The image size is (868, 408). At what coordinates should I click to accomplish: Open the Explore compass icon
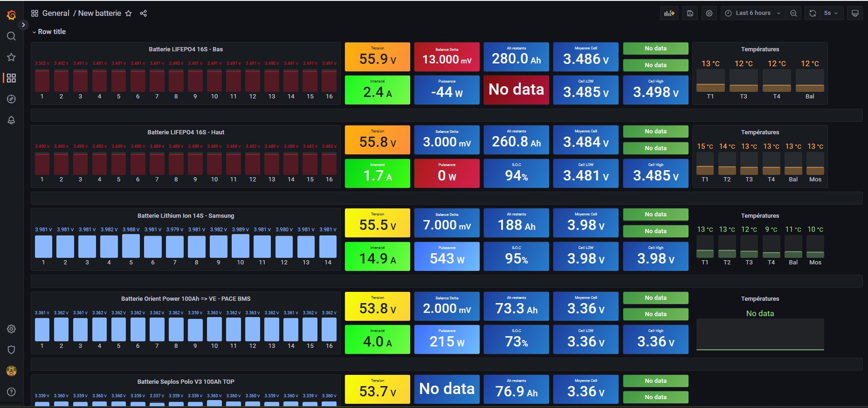11,99
